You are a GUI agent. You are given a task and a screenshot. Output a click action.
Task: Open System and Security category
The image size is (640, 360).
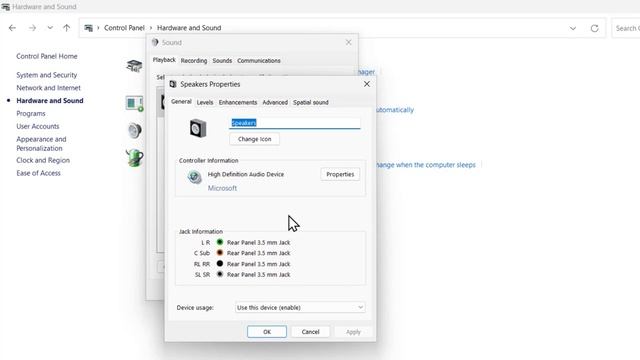pos(47,75)
